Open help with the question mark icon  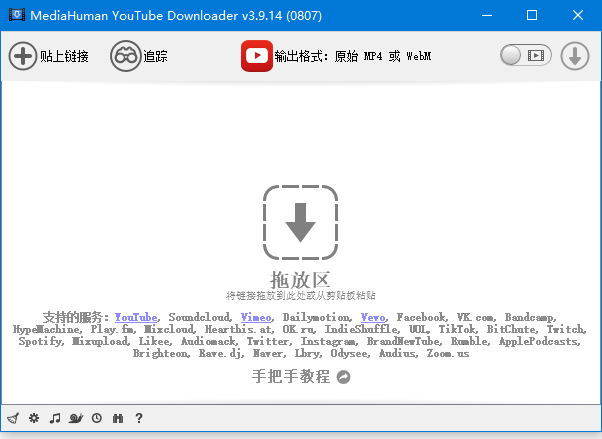pyautogui.click(x=139, y=418)
